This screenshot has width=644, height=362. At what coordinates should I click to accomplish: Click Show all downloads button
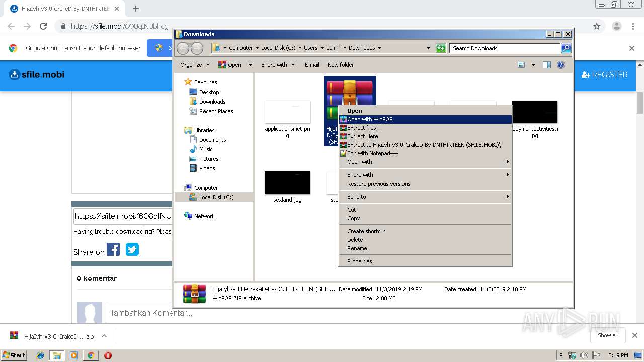(607, 335)
